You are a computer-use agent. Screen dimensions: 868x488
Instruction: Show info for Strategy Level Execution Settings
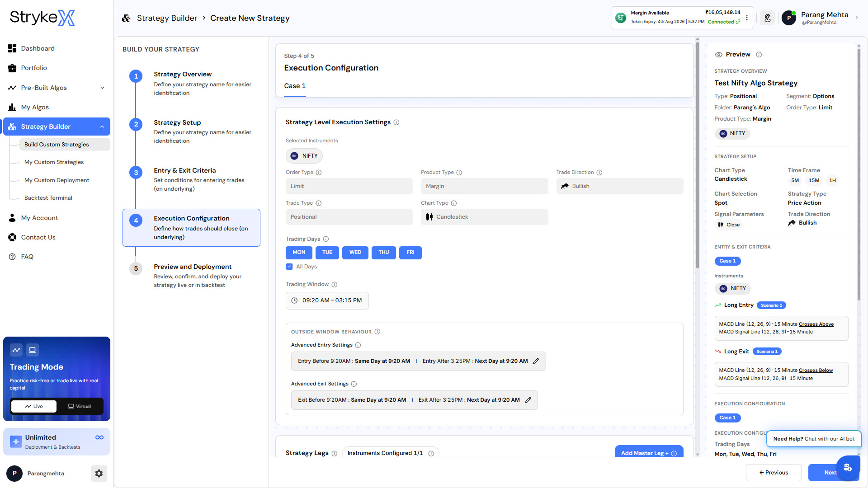396,122
